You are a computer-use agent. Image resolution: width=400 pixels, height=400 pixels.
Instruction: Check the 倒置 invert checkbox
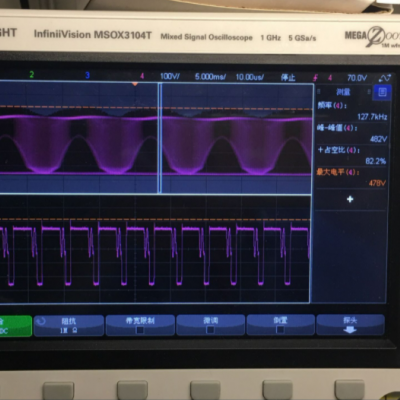coord(280,329)
